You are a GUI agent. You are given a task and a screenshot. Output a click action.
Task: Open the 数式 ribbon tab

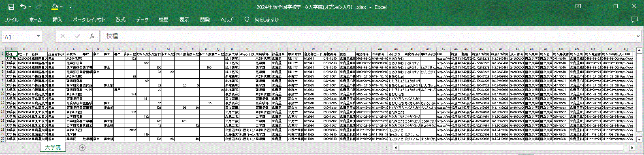pyautogui.click(x=120, y=19)
